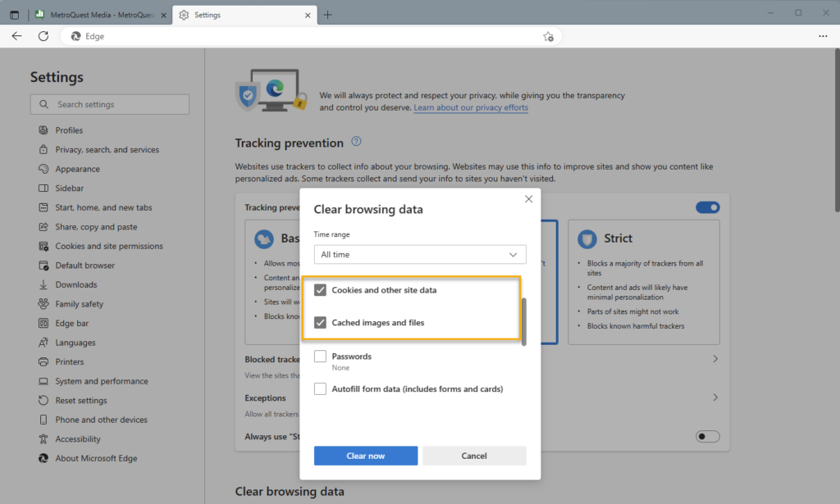Image resolution: width=840 pixels, height=504 pixels.
Task: Open Cookies and site permissions settings
Action: point(108,246)
